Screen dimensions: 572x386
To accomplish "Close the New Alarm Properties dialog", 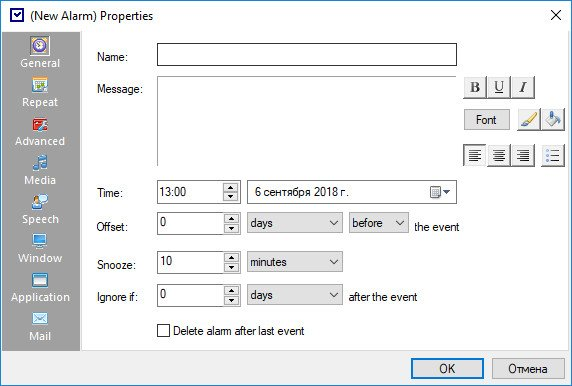I will [x=556, y=15].
